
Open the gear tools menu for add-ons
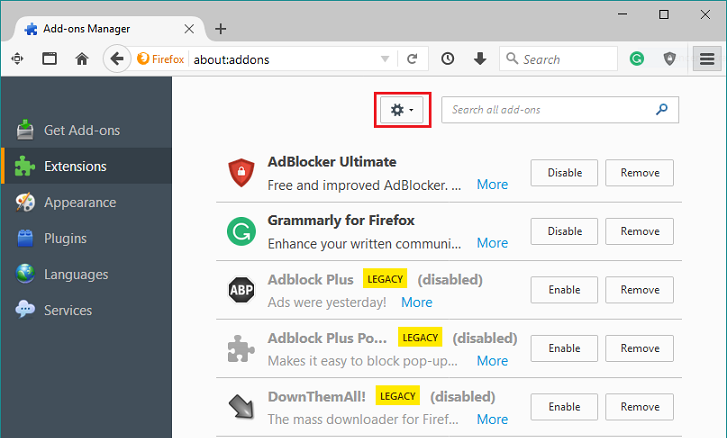pos(402,110)
